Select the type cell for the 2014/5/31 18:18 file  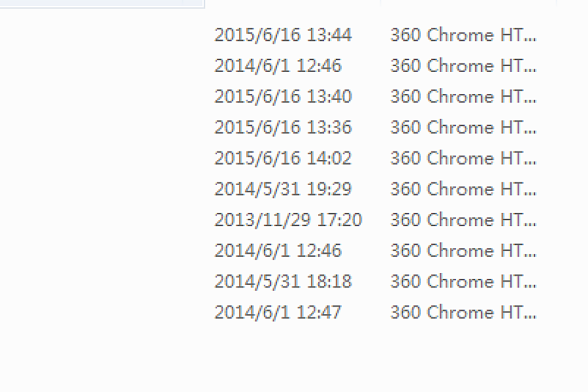(463, 282)
